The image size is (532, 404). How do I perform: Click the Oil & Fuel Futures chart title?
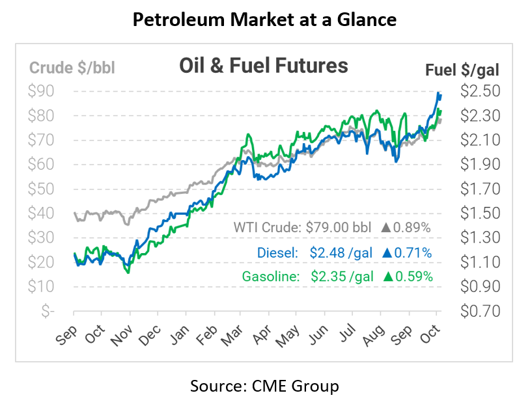(x=263, y=66)
